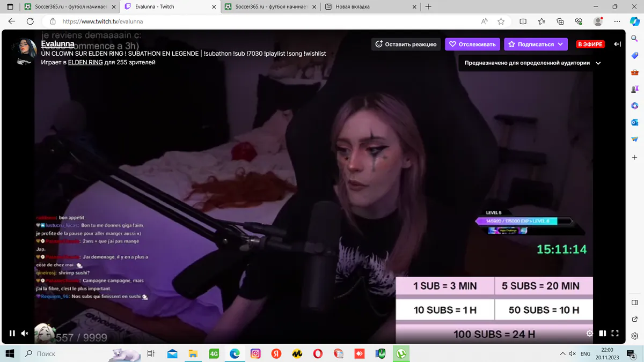This screenshot has width=644, height=362.
Task: Add this page to favorites with star
Action: click(x=501, y=21)
